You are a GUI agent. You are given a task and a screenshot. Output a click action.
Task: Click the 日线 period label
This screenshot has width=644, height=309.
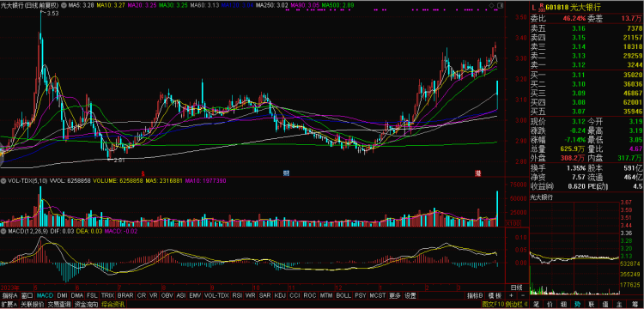[517, 287]
